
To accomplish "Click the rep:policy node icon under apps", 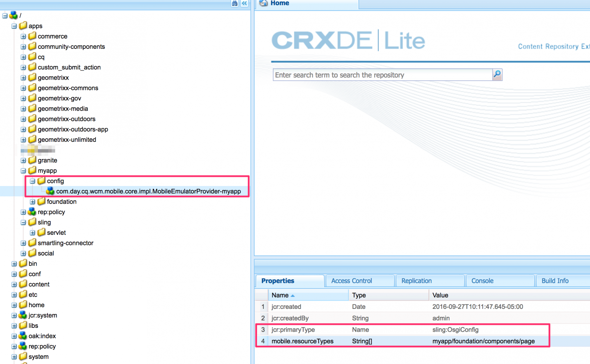I will (32, 212).
